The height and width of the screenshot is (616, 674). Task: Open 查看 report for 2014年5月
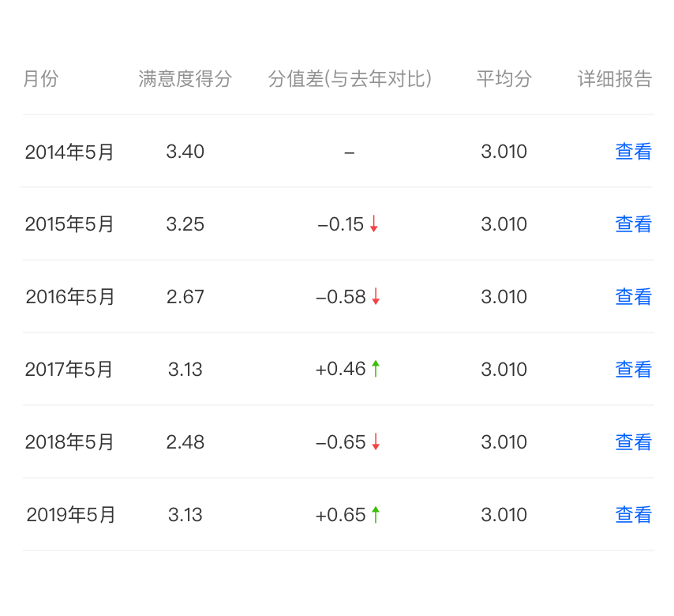[x=633, y=152]
